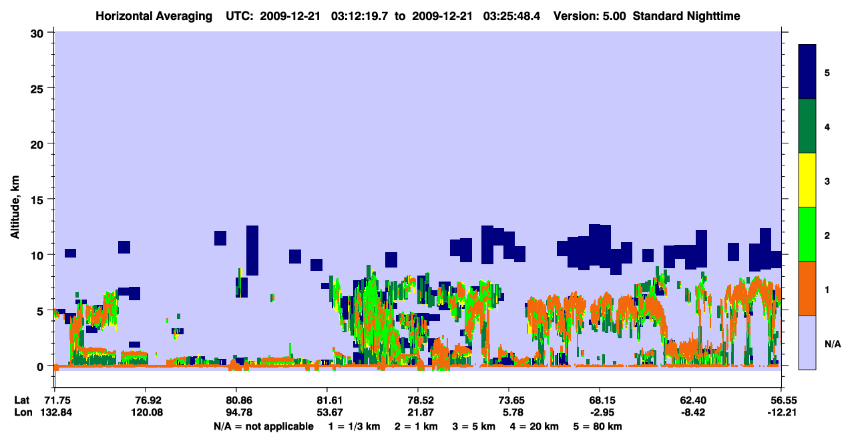The width and height of the screenshot is (868, 445).
Task: Click the 'Lon' row label
Action: click(x=22, y=412)
